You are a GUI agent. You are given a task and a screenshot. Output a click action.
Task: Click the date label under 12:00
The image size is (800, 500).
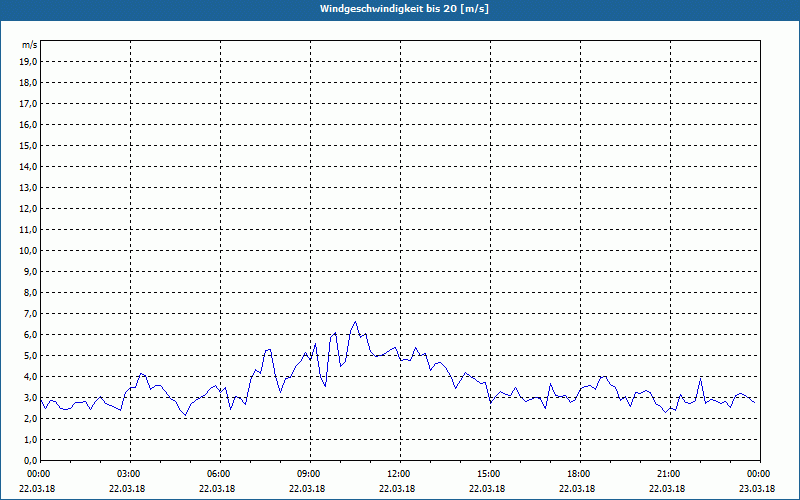tap(398, 489)
